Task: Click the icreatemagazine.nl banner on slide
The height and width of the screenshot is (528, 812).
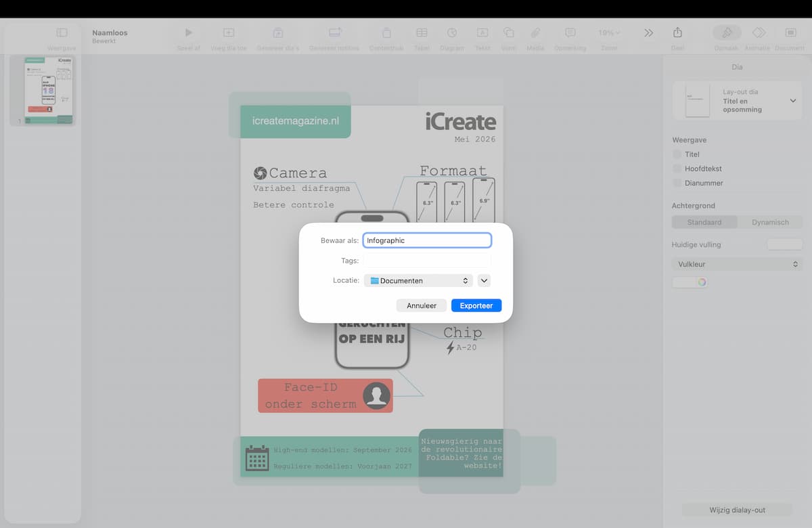Action: pos(295,121)
